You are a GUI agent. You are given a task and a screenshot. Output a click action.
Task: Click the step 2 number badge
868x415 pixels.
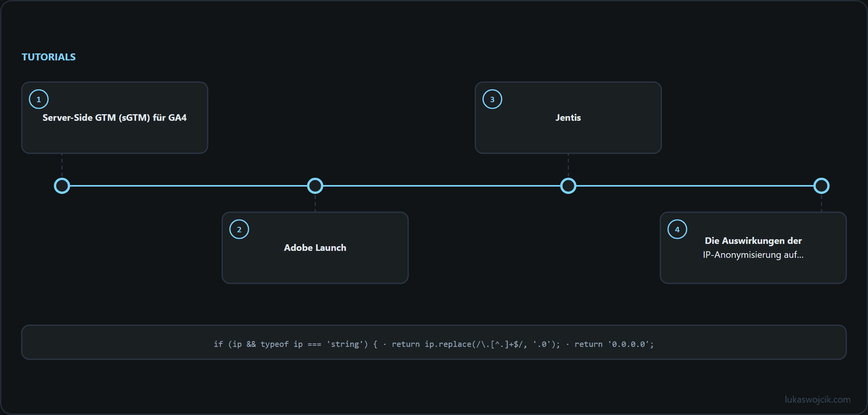[239, 229]
